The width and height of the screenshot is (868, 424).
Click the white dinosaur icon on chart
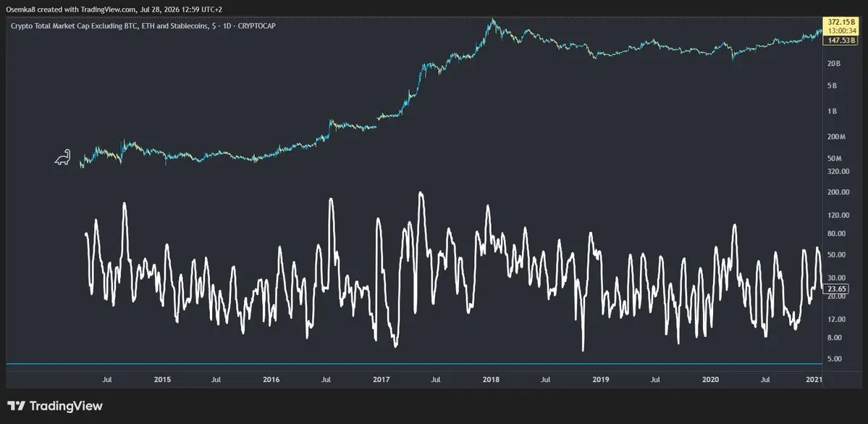(x=62, y=157)
